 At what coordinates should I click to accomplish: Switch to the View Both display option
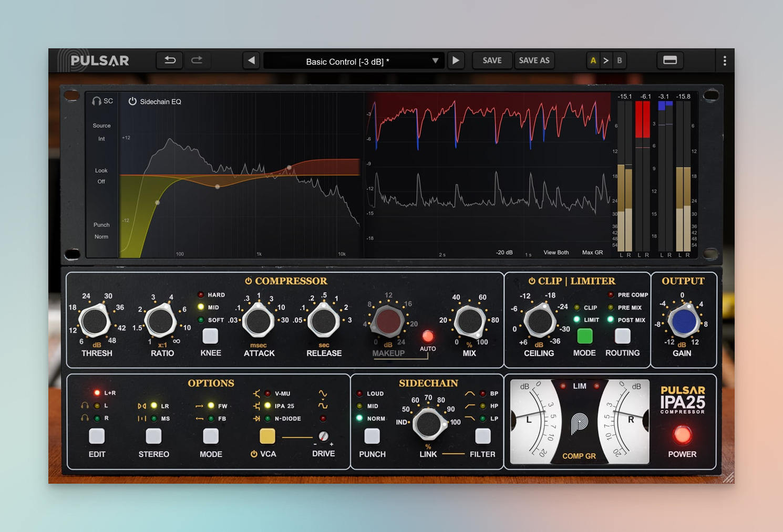pyautogui.click(x=556, y=253)
